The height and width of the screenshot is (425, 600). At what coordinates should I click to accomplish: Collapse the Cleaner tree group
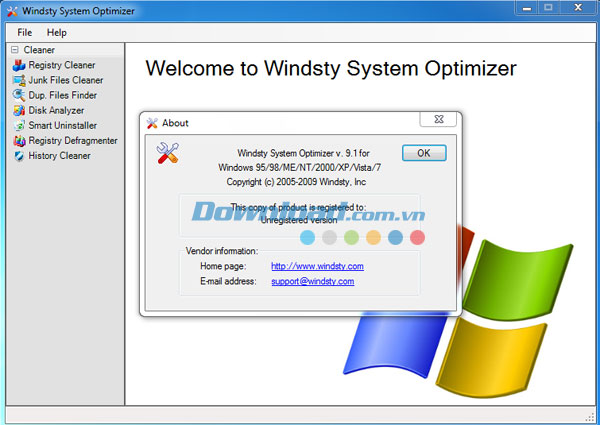click(x=15, y=50)
